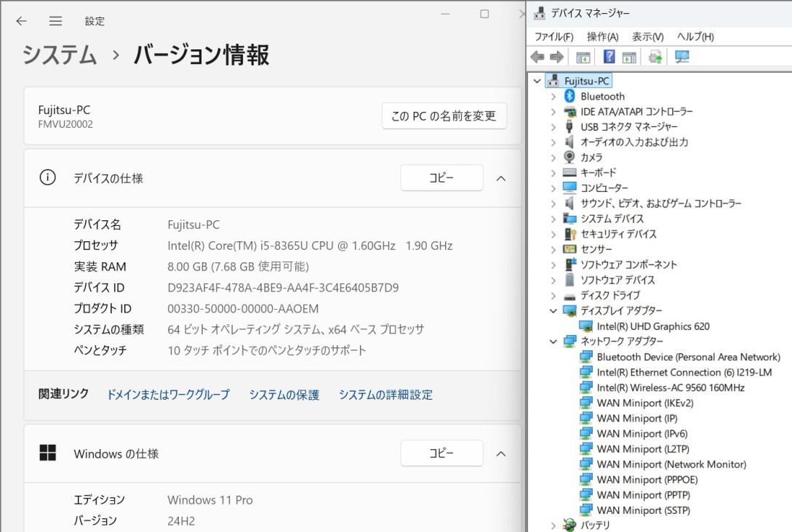The height and width of the screenshot is (532, 792).
Task: Expand the Bluetooth category
Action: [x=553, y=97]
